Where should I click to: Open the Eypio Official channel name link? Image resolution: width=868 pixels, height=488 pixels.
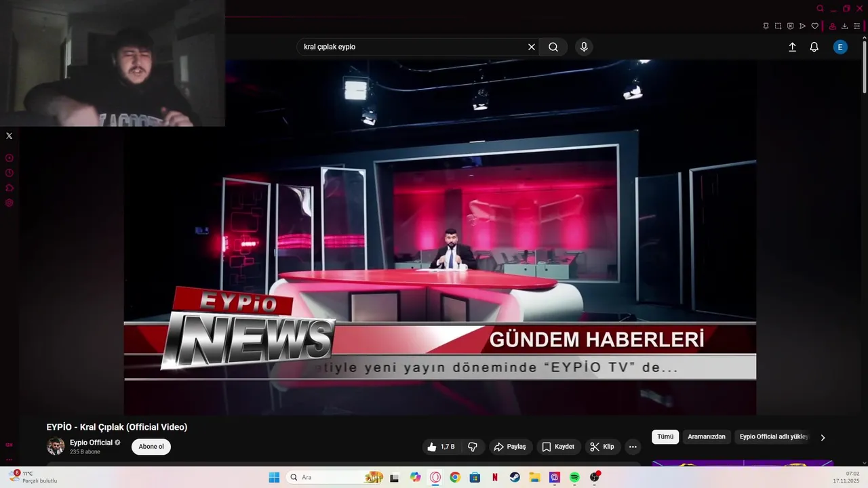click(x=91, y=443)
